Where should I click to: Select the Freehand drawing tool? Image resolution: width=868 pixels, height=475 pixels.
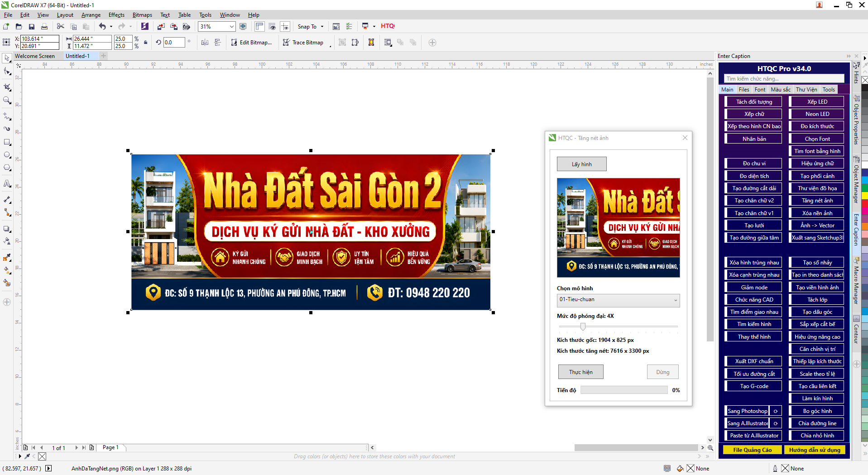pos(7,116)
